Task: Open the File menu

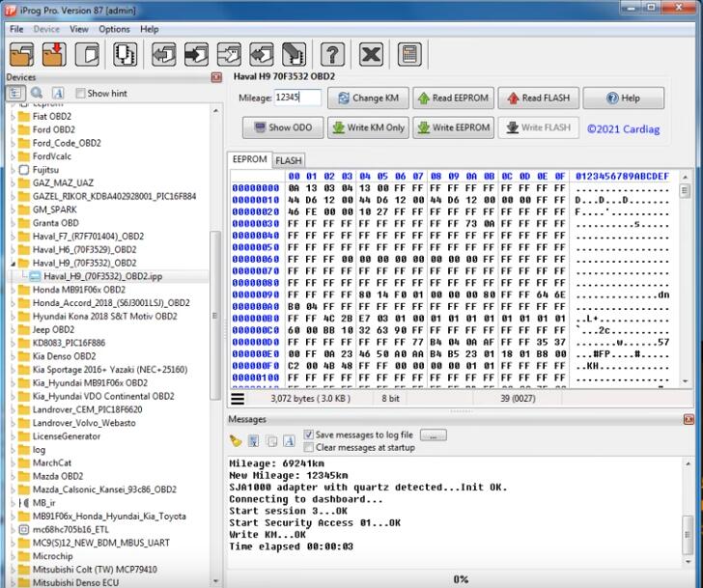Action: click(x=16, y=29)
